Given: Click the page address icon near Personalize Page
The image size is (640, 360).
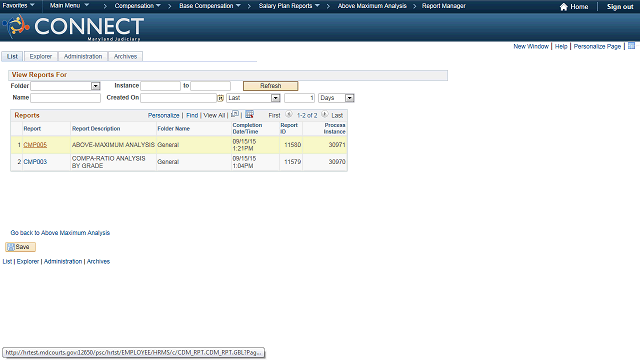Looking at the screenshot, I should click(631, 46).
